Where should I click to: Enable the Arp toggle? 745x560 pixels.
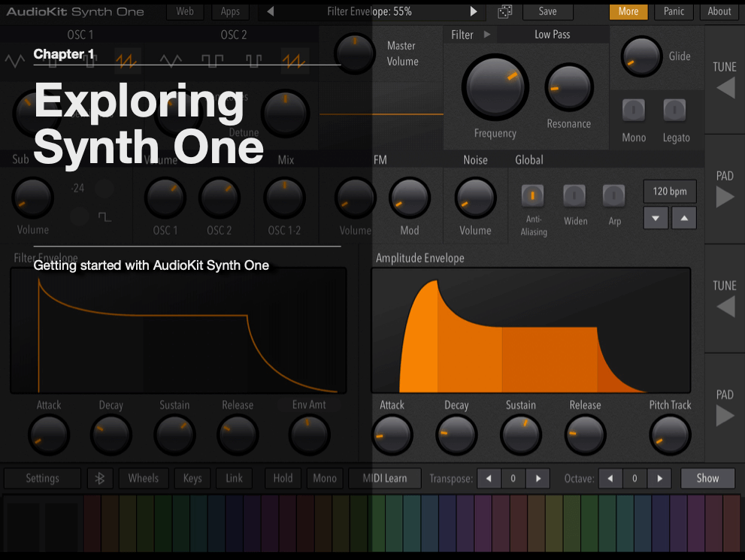click(614, 195)
